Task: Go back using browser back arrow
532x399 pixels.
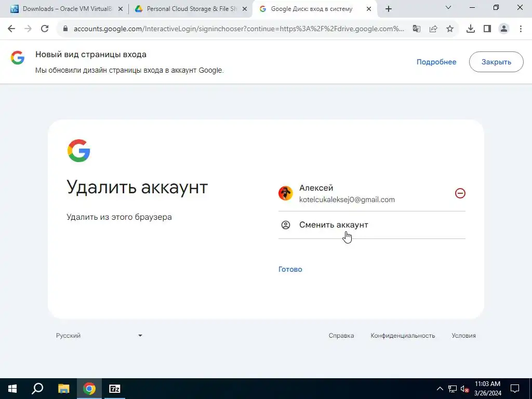Action: click(x=11, y=29)
